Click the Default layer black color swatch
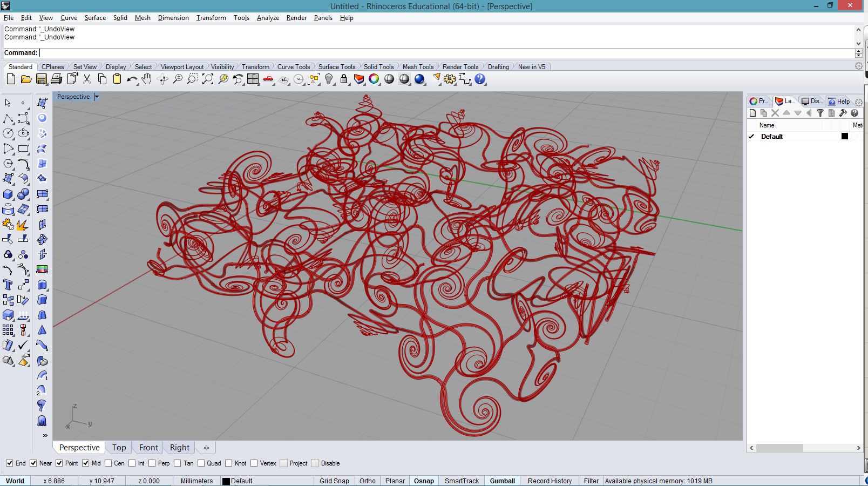The height and width of the screenshot is (486, 868). [845, 137]
